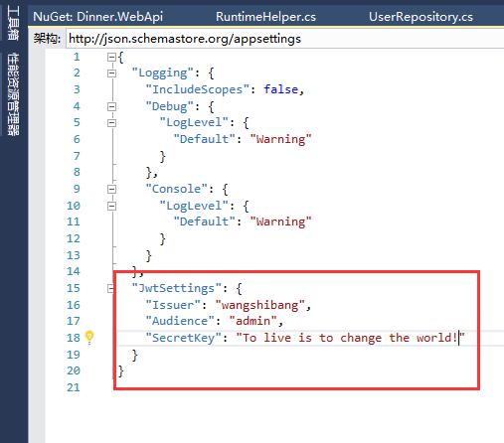Click the "admin" Audience value
Screen dimensions: 504x443
[x=253, y=321]
